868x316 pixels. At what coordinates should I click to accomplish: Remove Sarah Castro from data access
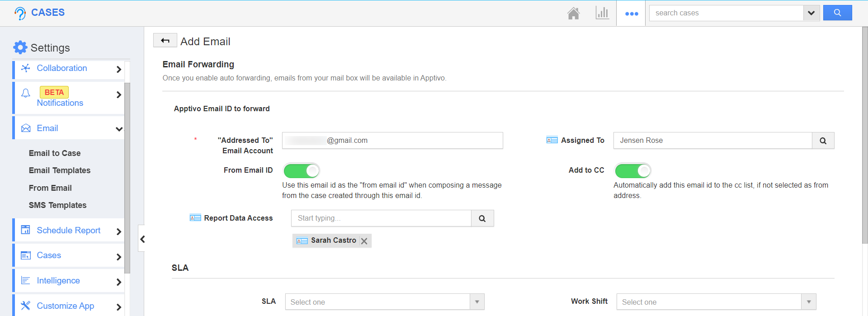(x=364, y=241)
